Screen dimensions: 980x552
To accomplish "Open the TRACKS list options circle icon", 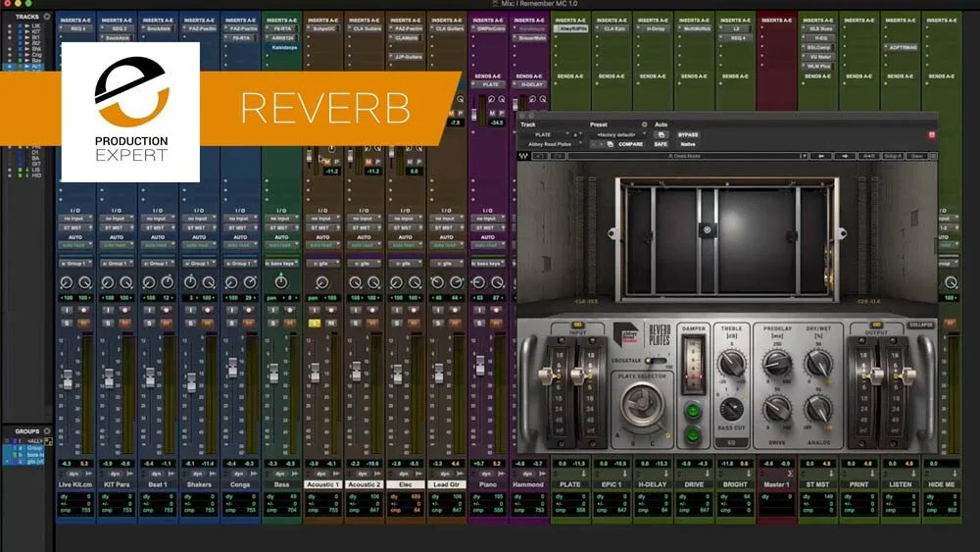I will tap(46, 17).
